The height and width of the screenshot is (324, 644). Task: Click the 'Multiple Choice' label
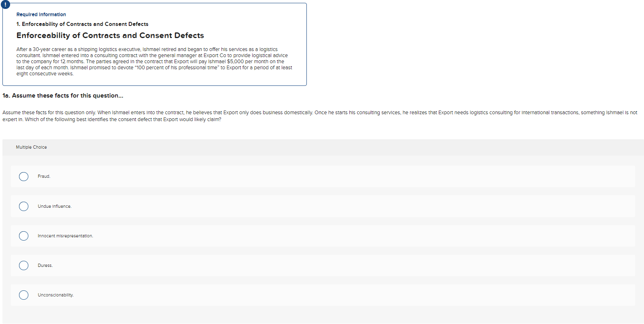coord(32,147)
